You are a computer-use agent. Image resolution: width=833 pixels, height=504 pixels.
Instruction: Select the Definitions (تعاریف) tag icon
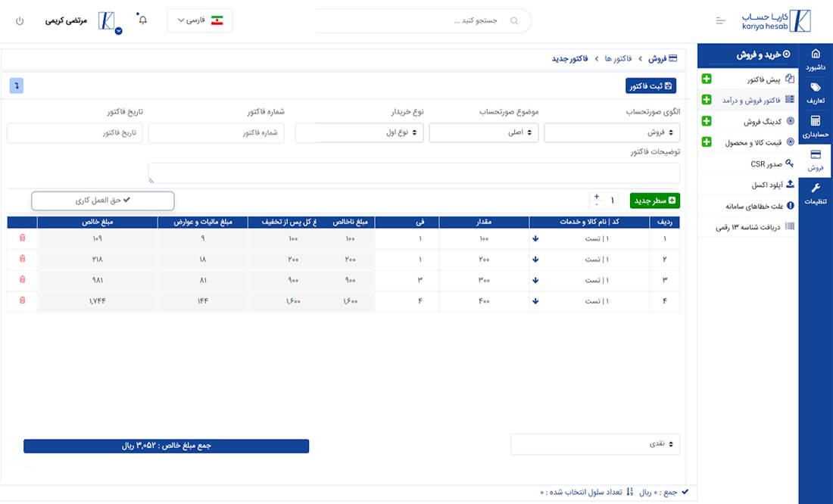tap(816, 91)
